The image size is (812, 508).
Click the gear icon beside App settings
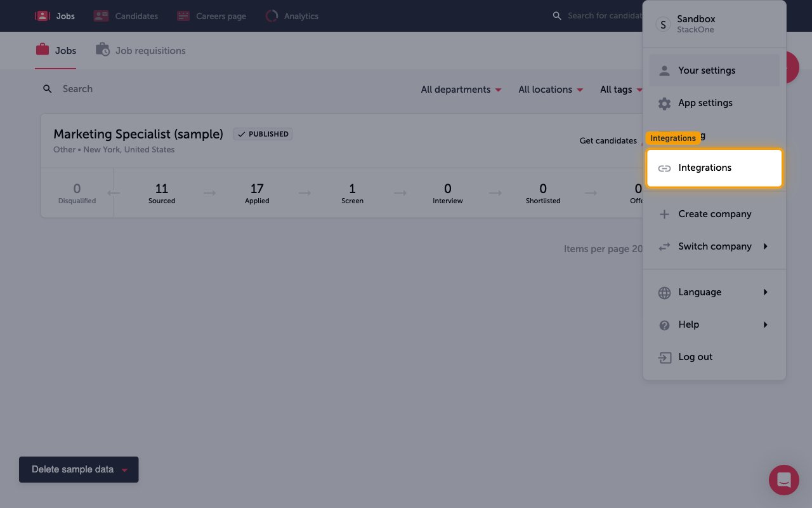(x=664, y=104)
